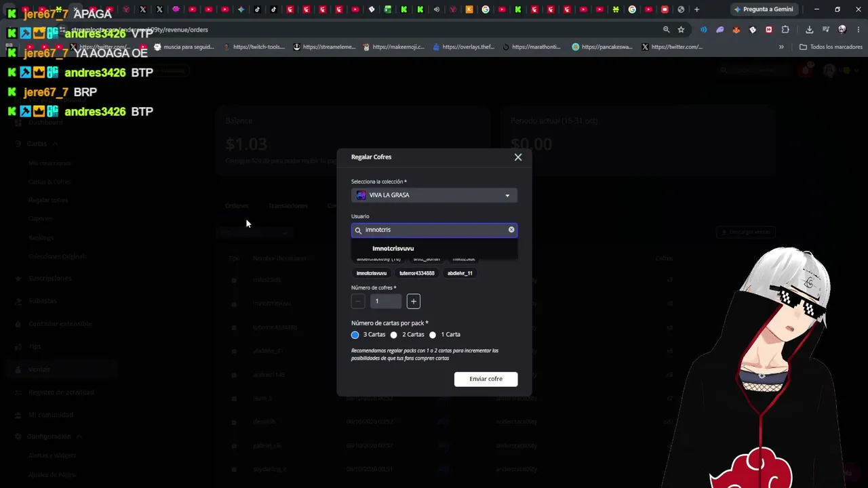Open the Chrome three-dot menu
This screenshot has height=488, width=868.
858,30
